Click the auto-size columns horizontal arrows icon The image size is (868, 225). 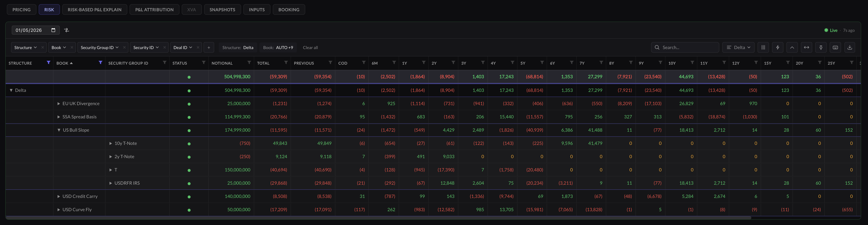pos(807,47)
